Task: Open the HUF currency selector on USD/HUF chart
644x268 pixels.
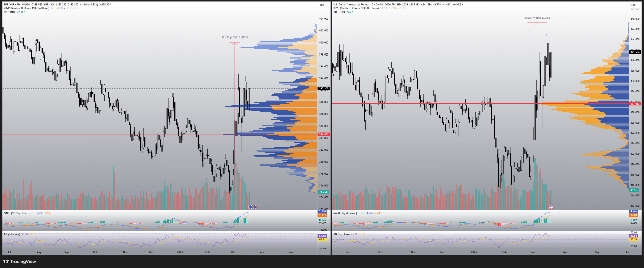Action: (x=634, y=5)
